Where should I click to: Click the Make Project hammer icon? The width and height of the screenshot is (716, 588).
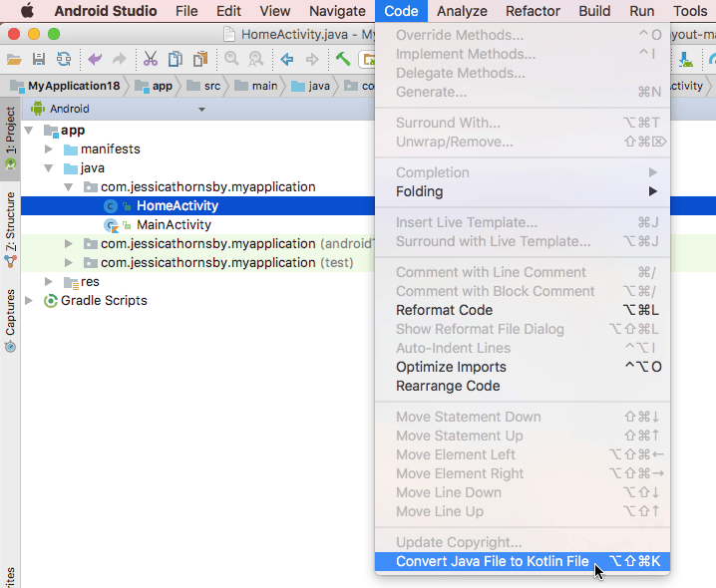click(343, 60)
